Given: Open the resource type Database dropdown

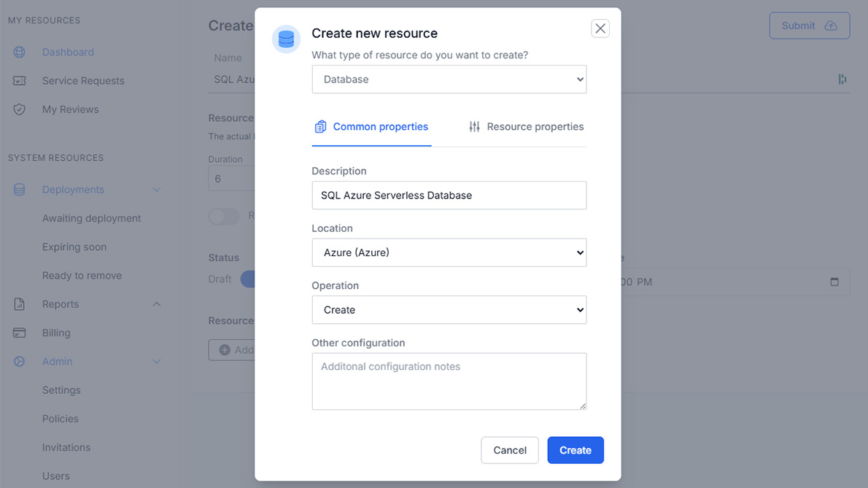Looking at the screenshot, I should pyautogui.click(x=449, y=80).
